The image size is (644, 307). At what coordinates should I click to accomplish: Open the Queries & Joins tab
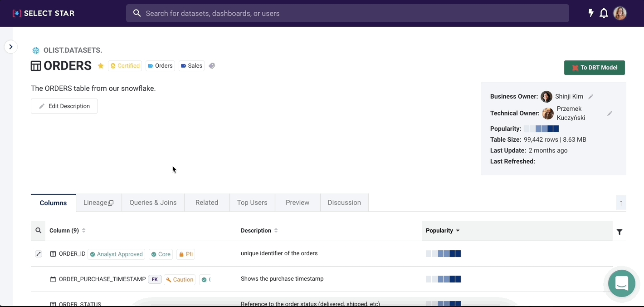[x=153, y=203]
